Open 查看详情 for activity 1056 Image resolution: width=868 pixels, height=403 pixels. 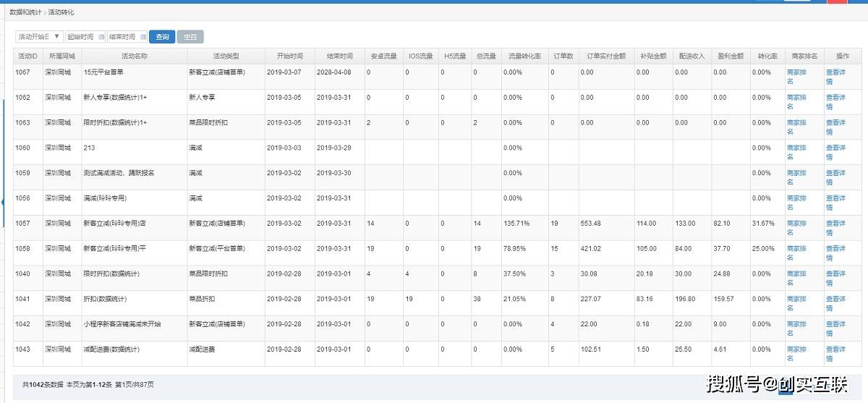[x=835, y=203]
